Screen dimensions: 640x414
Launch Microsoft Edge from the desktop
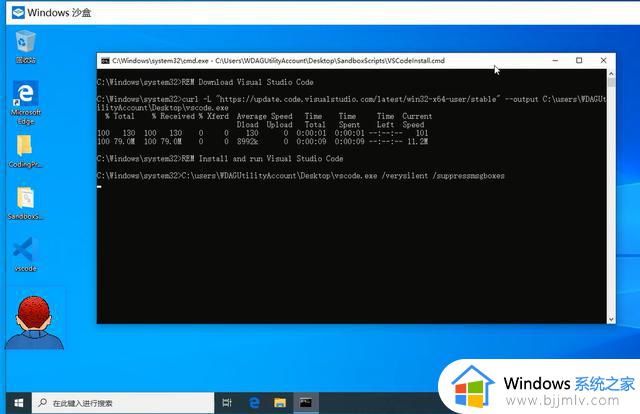click(x=26, y=102)
